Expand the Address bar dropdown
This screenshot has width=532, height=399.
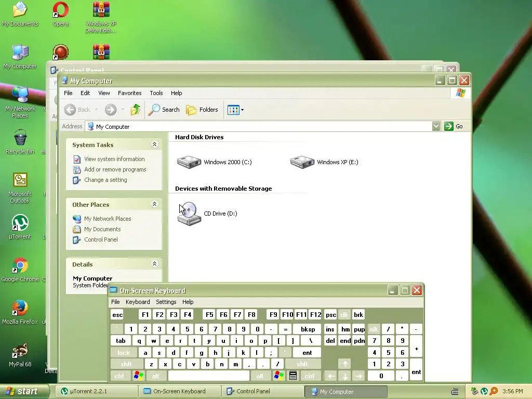click(436, 126)
